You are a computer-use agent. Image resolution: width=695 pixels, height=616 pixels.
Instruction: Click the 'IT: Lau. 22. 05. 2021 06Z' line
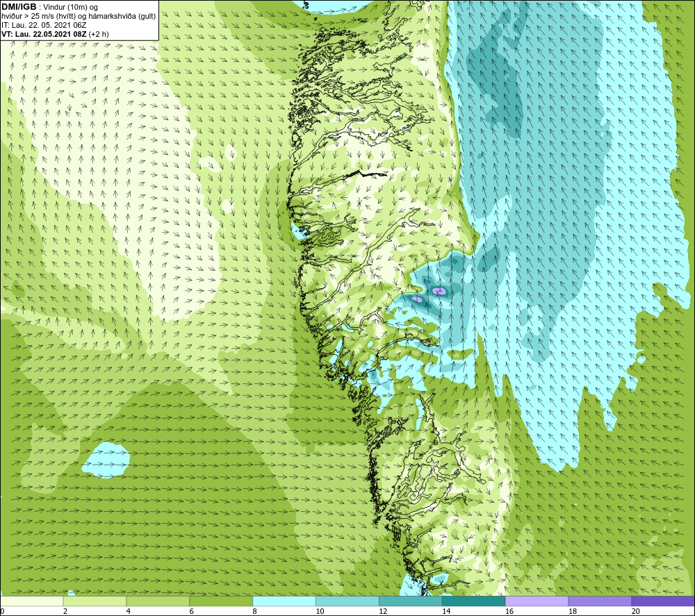(44, 25)
